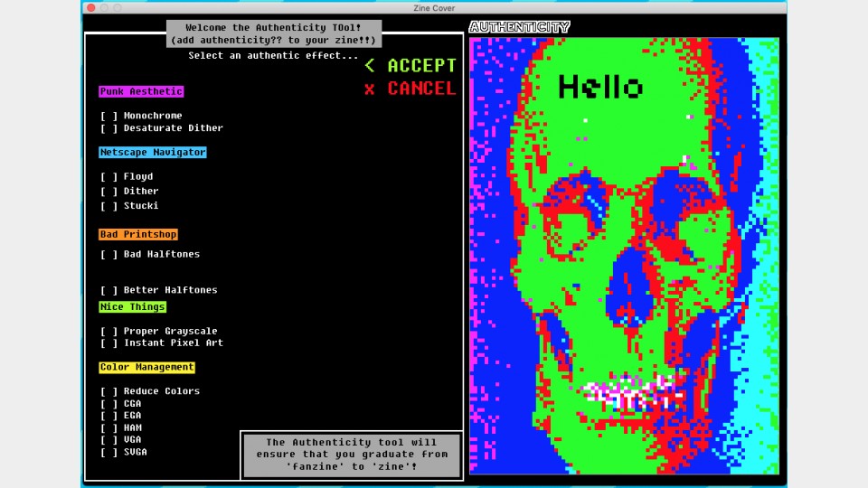This screenshot has height=488, width=868.
Task: Enable the Stucki effect
Action: [x=109, y=206]
